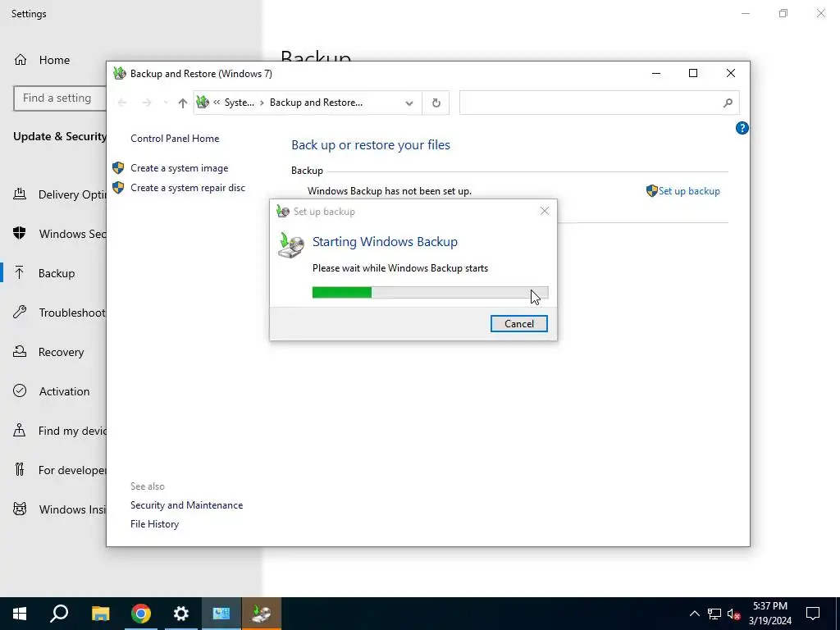Expand the address bar history dropdown
840x630 pixels.
(x=409, y=103)
